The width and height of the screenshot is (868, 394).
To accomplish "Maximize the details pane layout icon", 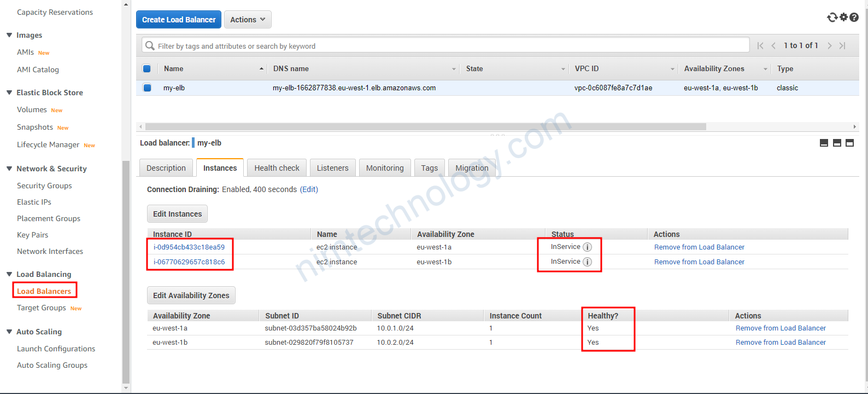I will pyautogui.click(x=849, y=143).
